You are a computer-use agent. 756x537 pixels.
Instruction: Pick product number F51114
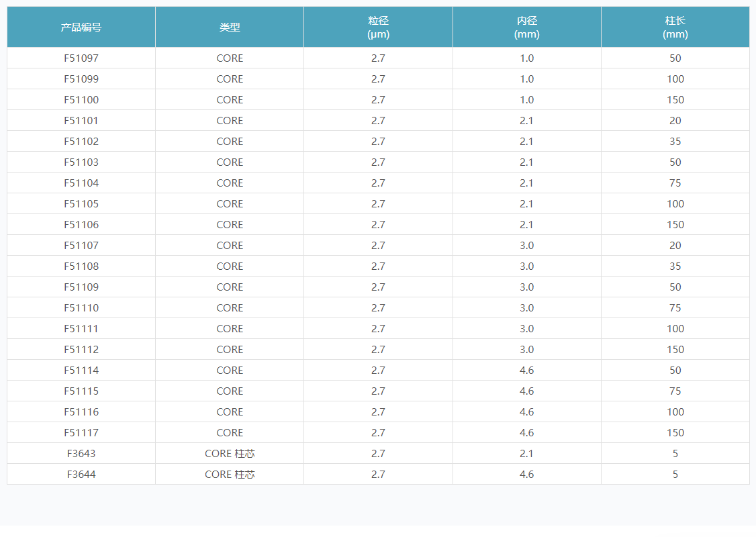[81, 371]
